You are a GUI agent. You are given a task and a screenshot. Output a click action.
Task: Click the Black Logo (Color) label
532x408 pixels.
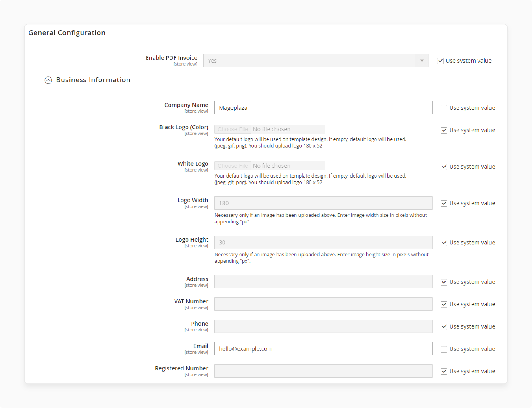pos(184,127)
